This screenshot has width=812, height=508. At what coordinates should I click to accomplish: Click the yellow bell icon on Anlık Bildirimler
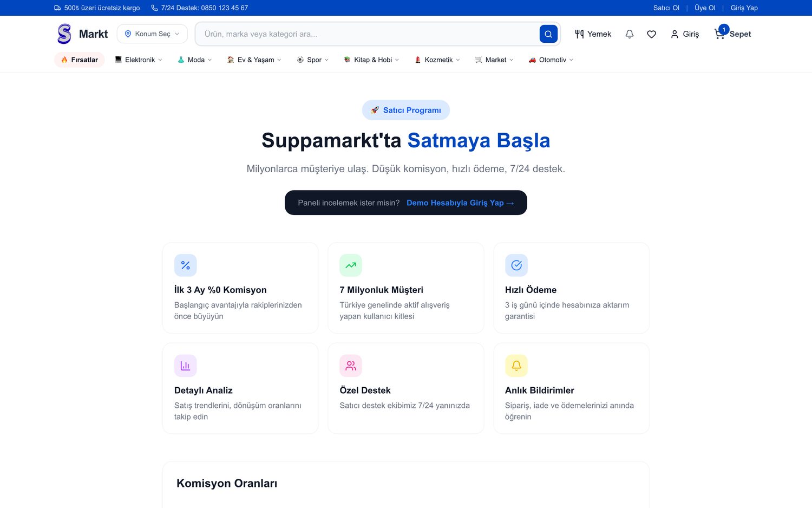516,366
